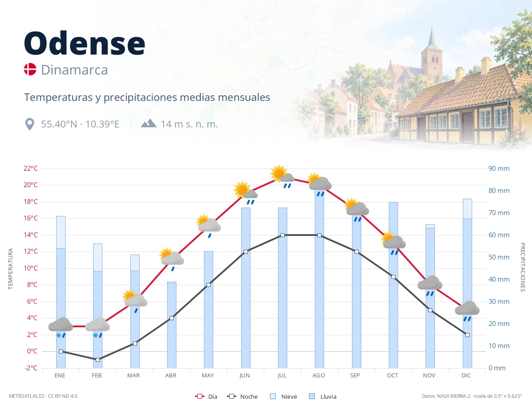Click the location pin icon beside coordinates
532x408 pixels.
(x=30, y=124)
